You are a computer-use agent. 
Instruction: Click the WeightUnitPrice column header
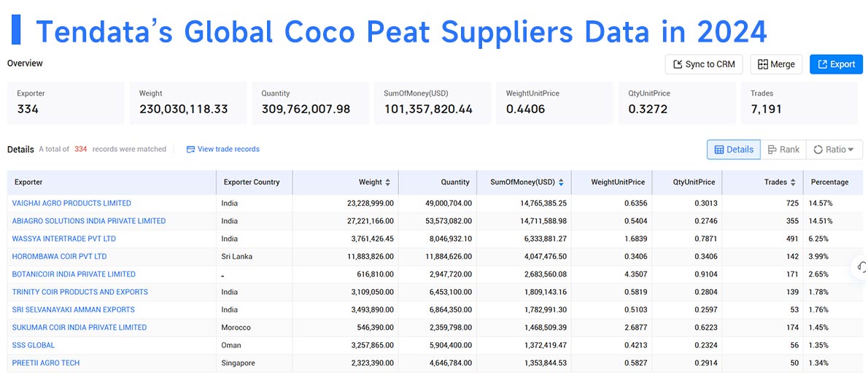point(612,182)
